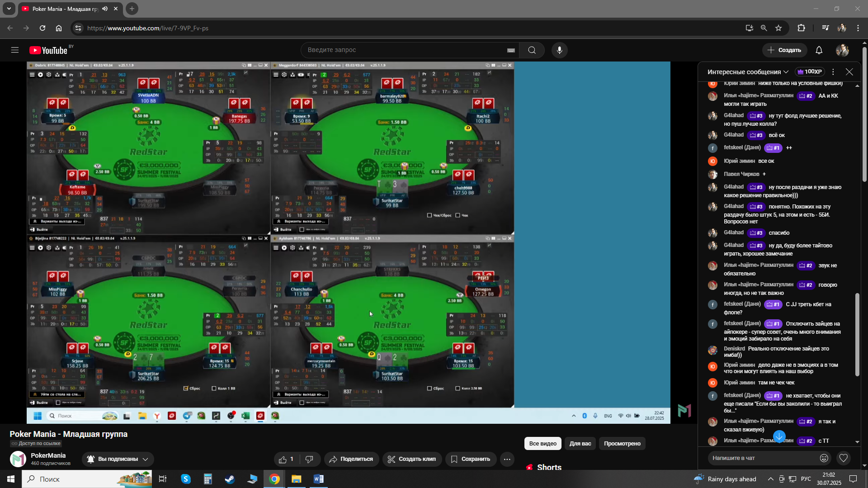Click the live chat scrollbar thumb
The image size is (868, 488).
click(x=857, y=335)
